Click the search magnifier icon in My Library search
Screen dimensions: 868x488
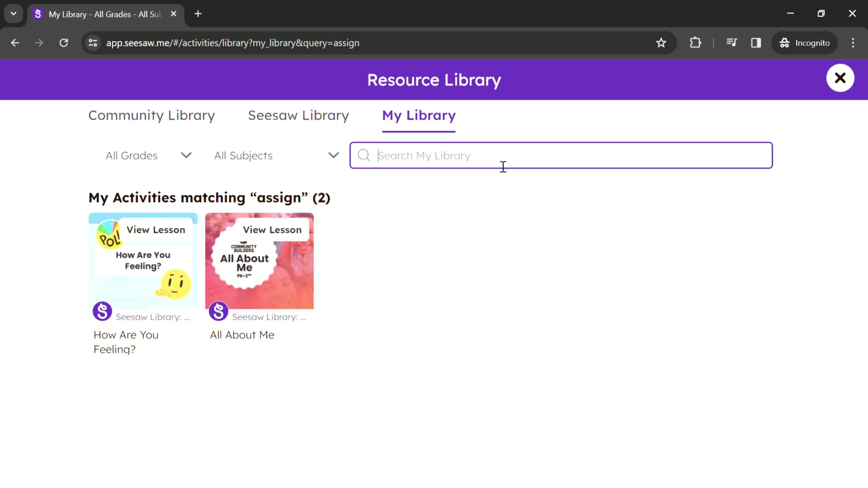point(364,155)
